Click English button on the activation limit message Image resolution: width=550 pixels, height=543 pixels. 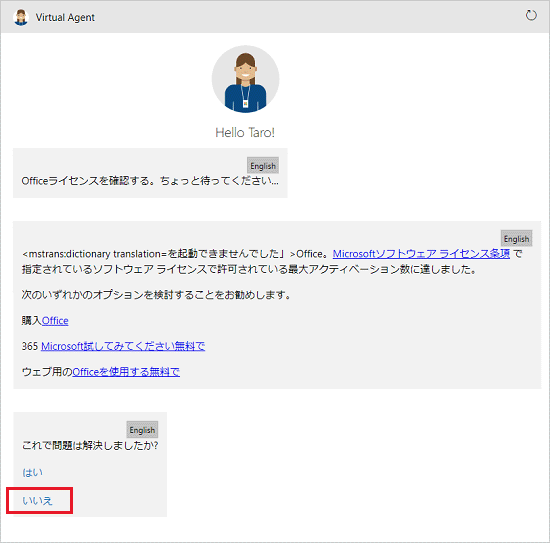(516, 239)
